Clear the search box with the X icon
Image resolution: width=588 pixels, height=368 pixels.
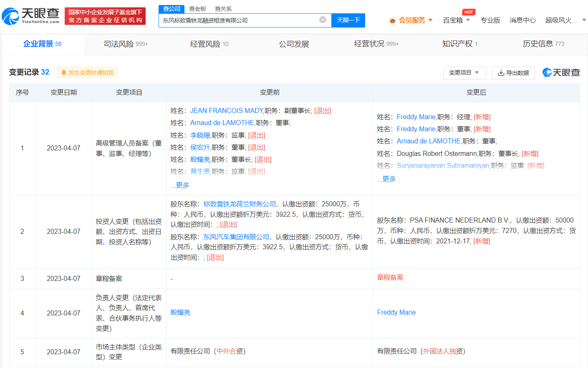coord(323,20)
